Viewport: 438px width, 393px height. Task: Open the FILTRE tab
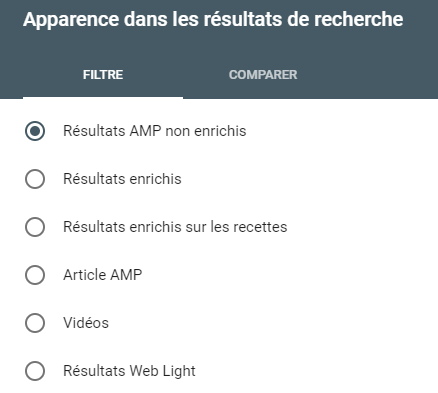point(103,75)
